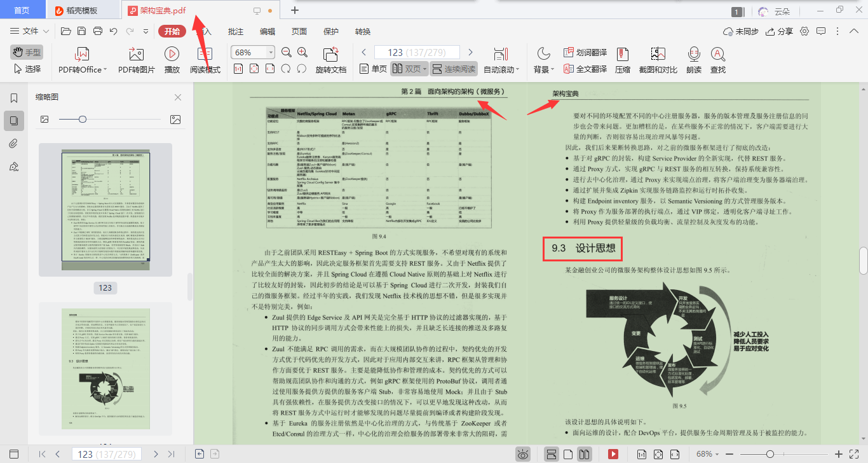Click 压缩 compress icon
Image resolution: width=868 pixels, height=463 pixels.
coord(623,60)
